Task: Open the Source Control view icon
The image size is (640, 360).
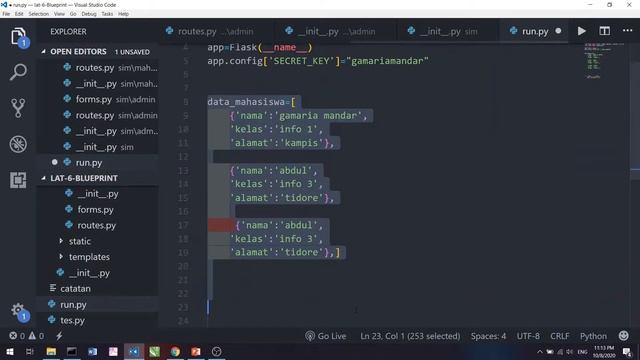Action: tap(18, 108)
